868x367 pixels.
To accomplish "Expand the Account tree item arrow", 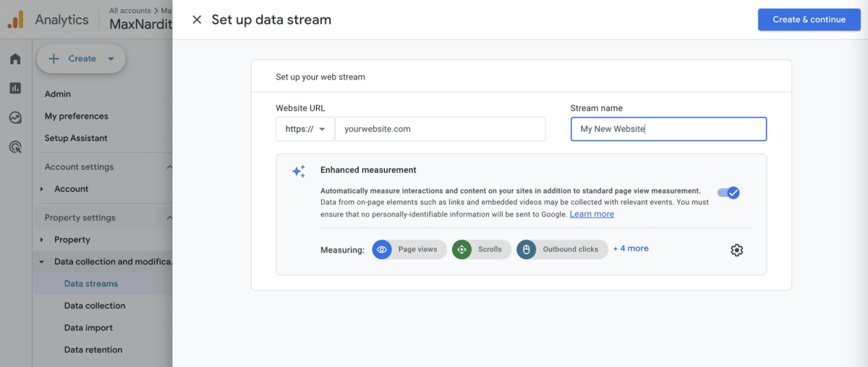I will tap(42, 189).
